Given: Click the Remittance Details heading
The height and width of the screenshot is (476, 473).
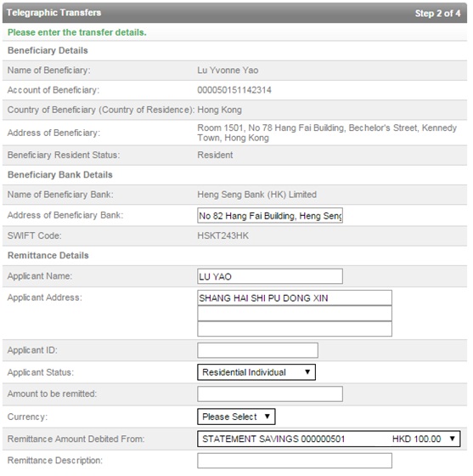Looking at the screenshot, I should pos(48,255).
